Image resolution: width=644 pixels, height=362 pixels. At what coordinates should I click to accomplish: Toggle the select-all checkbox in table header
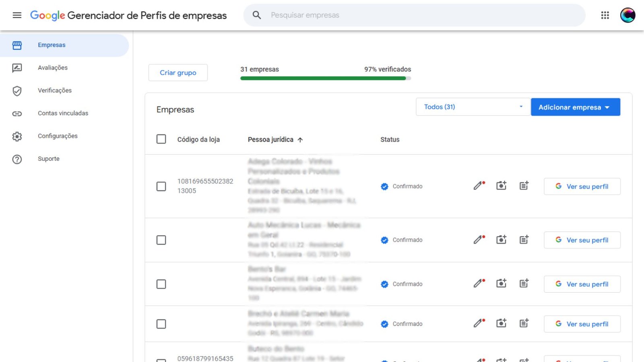161,139
